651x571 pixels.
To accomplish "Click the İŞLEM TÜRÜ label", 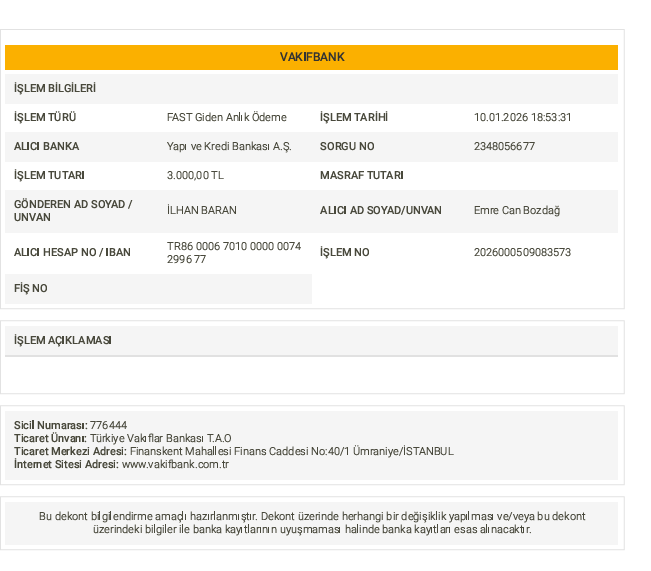I will coord(45,117).
